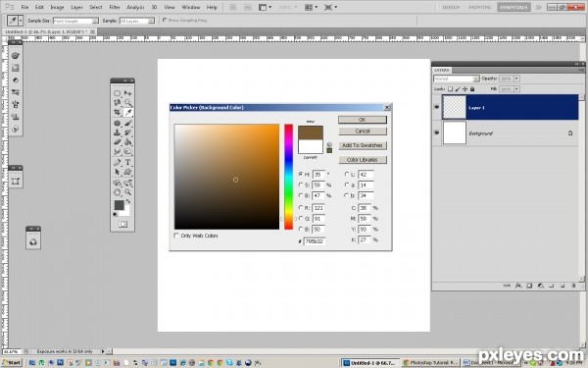This screenshot has width=588, height=368.
Task: Open the Window menu
Action: (x=190, y=7)
